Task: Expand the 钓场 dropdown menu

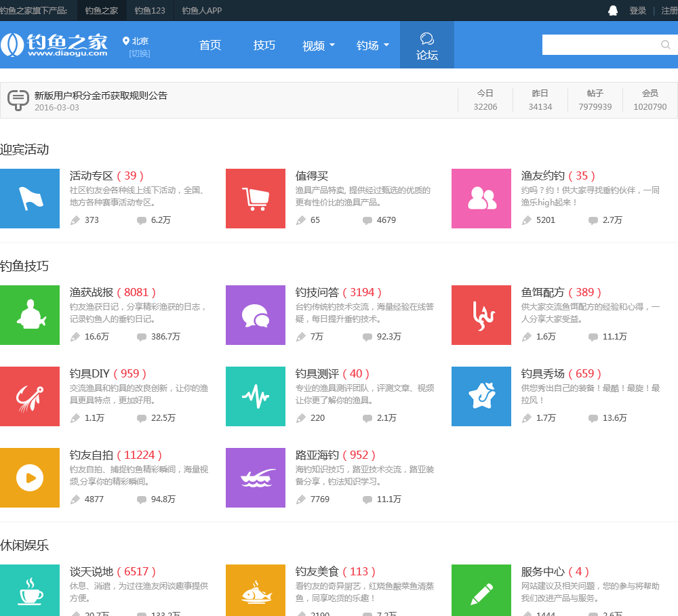Action: [373, 45]
